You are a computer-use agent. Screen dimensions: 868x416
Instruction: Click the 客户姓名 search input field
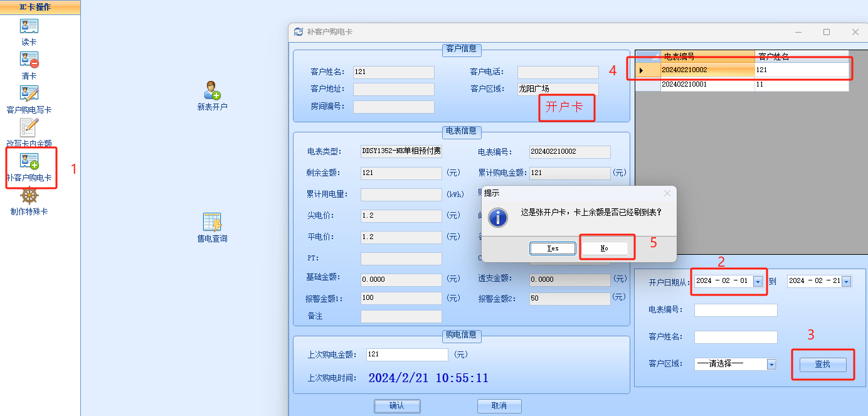(x=736, y=338)
